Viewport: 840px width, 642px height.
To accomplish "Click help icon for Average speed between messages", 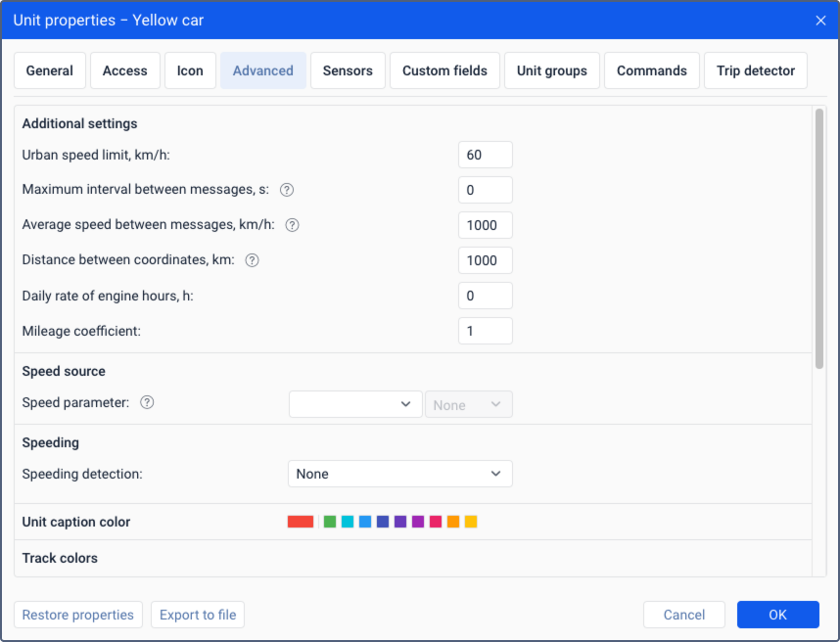I will pos(292,225).
